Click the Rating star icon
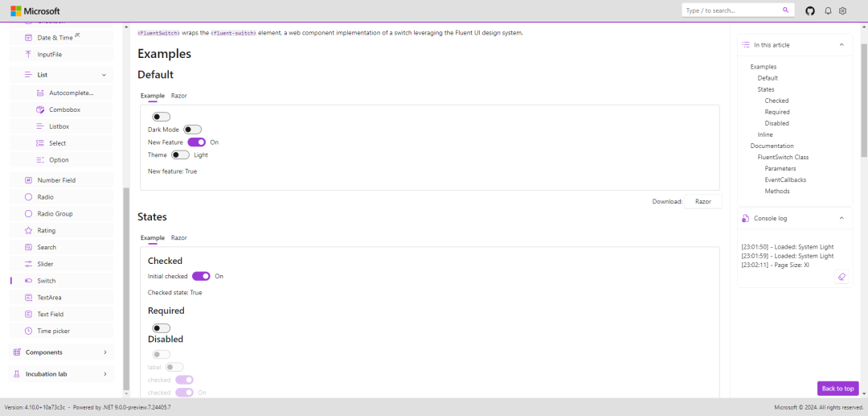The height and width of the screenshot is (416, 868). tap(29, 230)
